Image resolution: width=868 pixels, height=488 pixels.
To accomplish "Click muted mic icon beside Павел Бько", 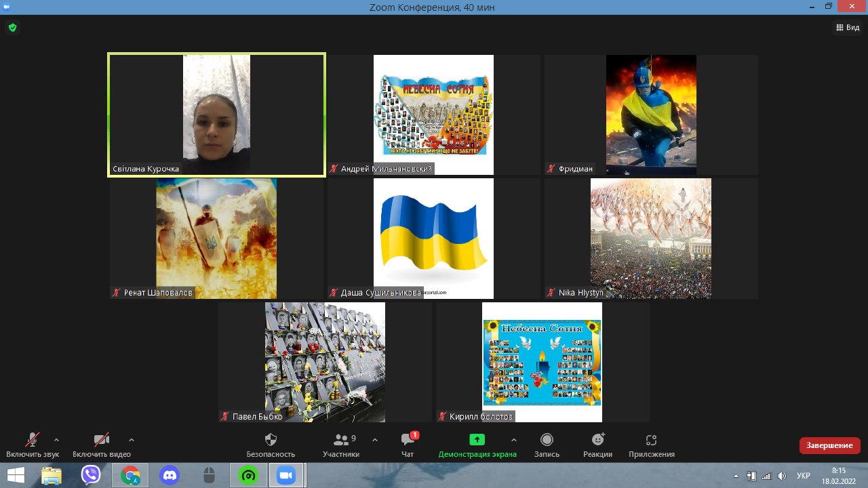I will pyautogui.click(x=225, y=416).
